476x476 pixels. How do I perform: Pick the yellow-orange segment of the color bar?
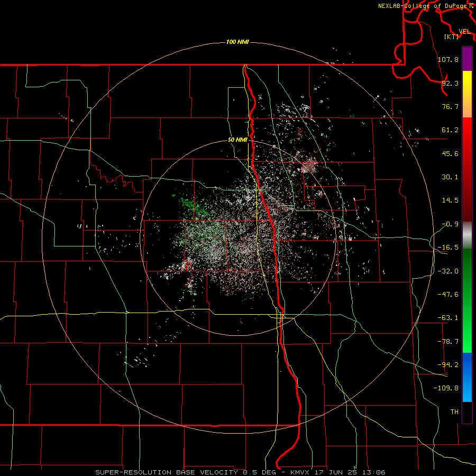tap(467, 94)
